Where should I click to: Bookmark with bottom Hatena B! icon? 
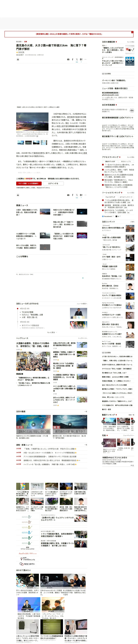pyautogui.click(x=81, y=195)
